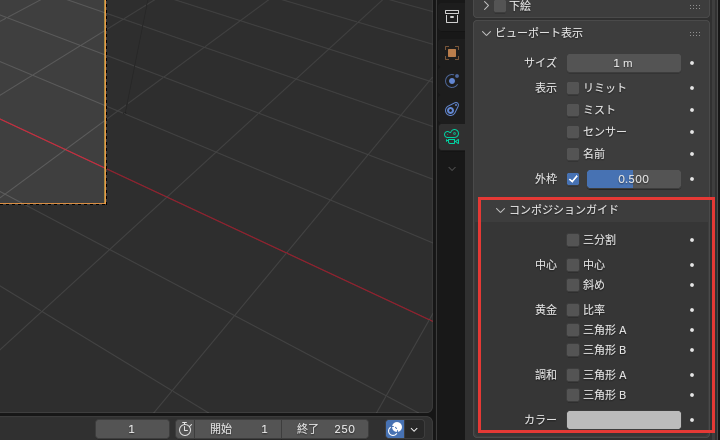Uncheck the 外枠 checkbox
This screenshot has height=440, width=720.
(573, 179)
